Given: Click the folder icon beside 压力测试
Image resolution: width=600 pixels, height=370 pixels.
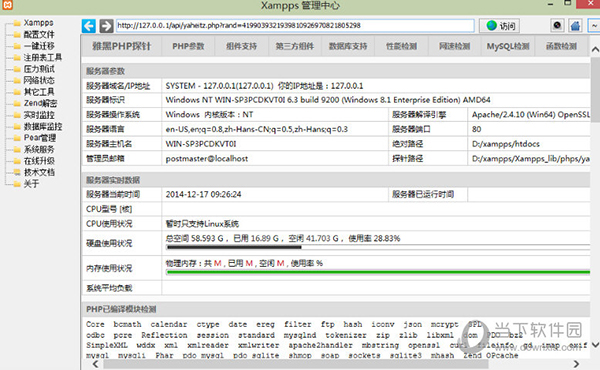Looking at the screenshot, I should click(x=17, y=69).
